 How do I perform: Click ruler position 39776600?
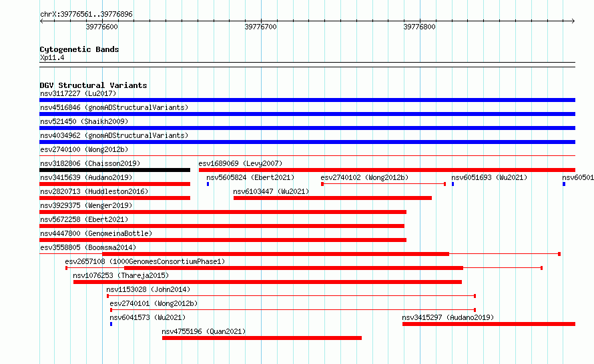[x=102, y=27]
